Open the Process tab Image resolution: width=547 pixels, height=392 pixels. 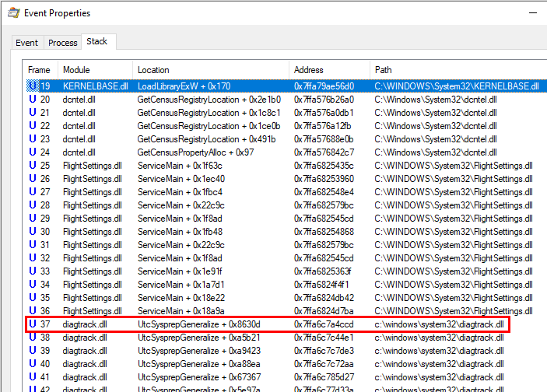[62, 43]
